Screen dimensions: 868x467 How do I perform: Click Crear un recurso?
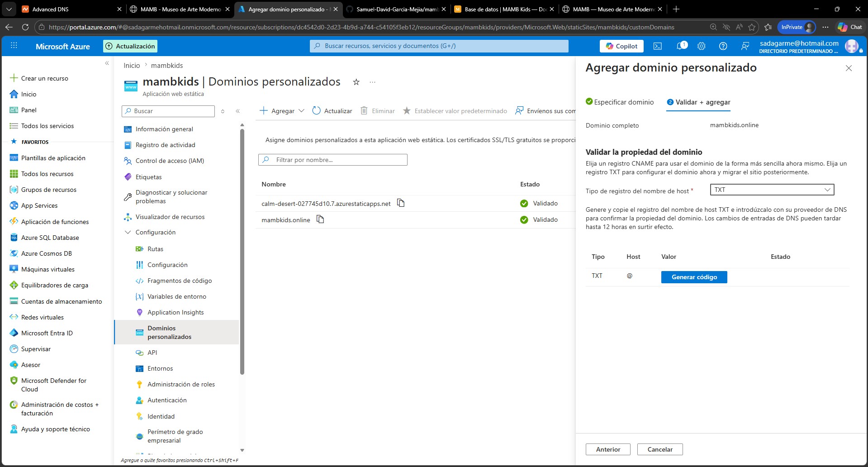[44, 78]
